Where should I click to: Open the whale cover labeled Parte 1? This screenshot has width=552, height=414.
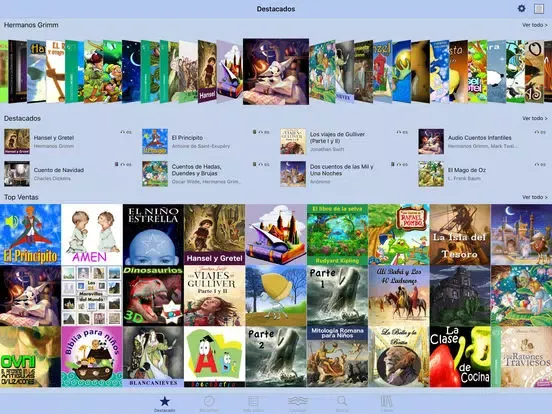pyautogui.click(x=337, y=296)
